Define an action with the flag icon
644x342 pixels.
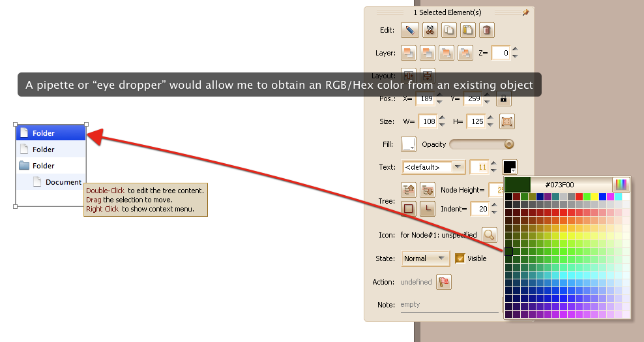point(444,282)
